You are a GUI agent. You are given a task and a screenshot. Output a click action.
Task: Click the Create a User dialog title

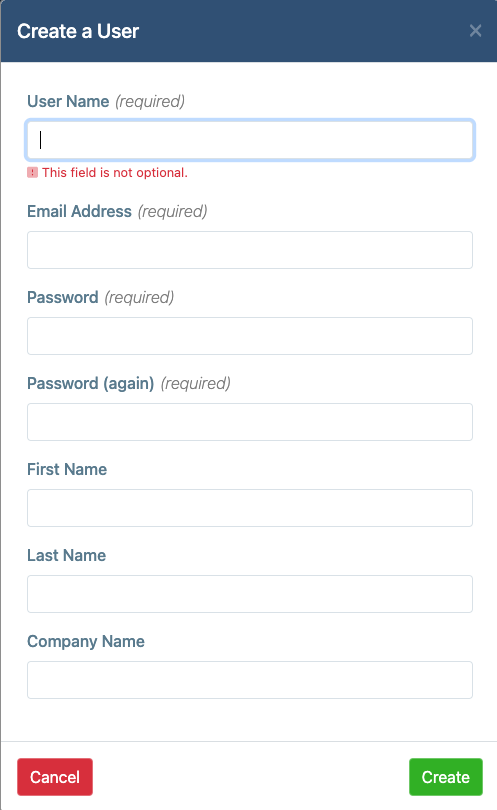point(78,31)
